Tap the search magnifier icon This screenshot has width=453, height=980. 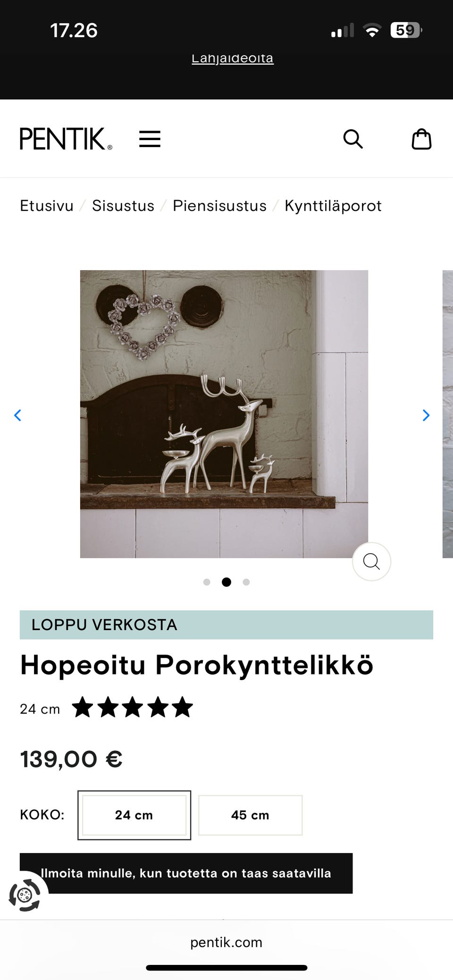coord(353,139)
